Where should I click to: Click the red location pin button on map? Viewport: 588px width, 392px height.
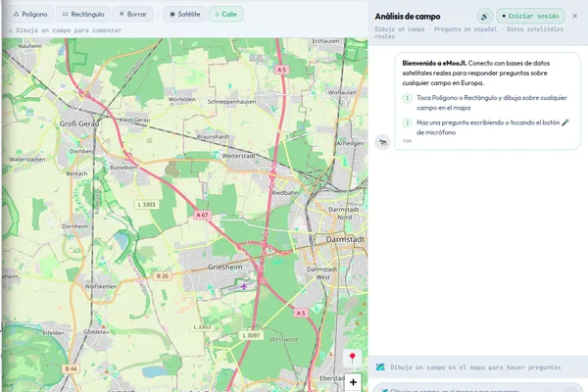tap(352, 358)
